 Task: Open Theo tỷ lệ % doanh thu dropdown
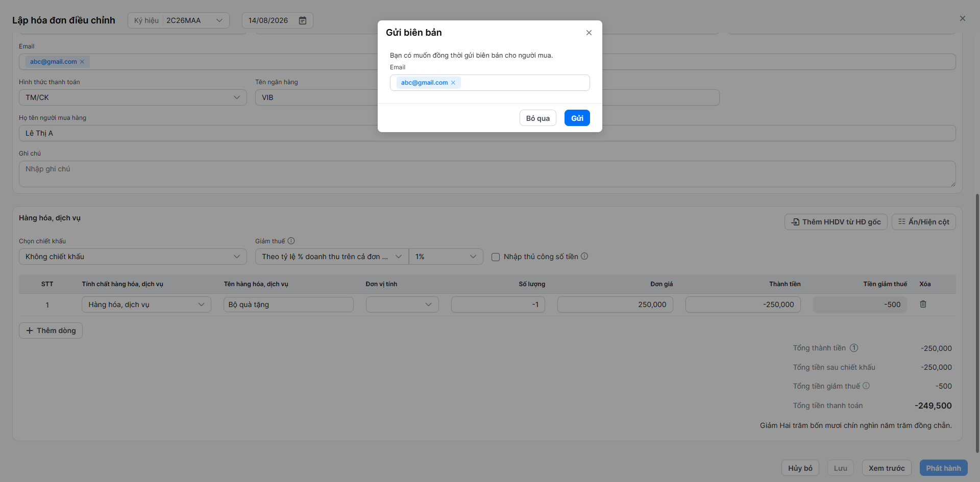click(x=332, y=257)
